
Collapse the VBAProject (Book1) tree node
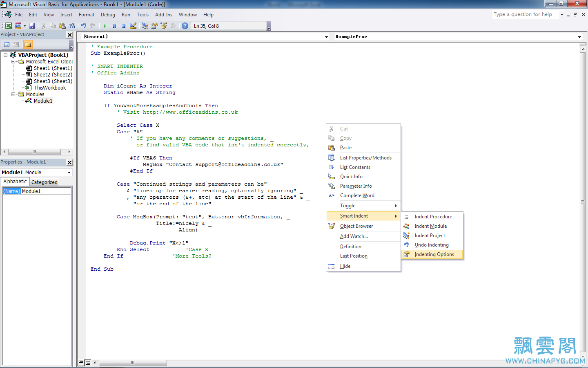[5, 55]
